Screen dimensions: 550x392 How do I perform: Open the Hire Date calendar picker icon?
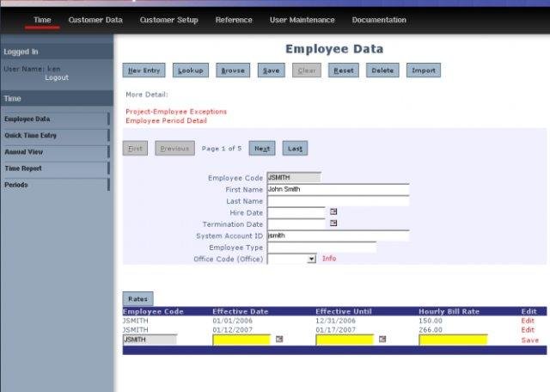click(x=334, y=211)
